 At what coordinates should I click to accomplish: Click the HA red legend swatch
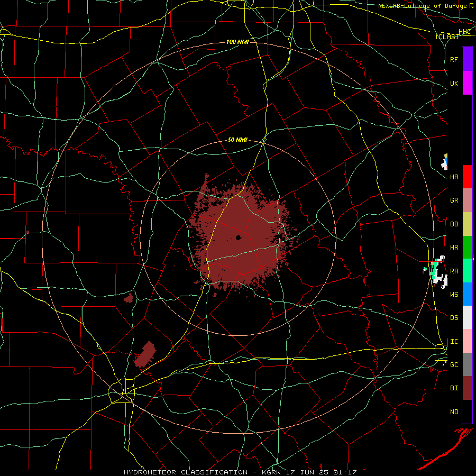click(467, 177)
